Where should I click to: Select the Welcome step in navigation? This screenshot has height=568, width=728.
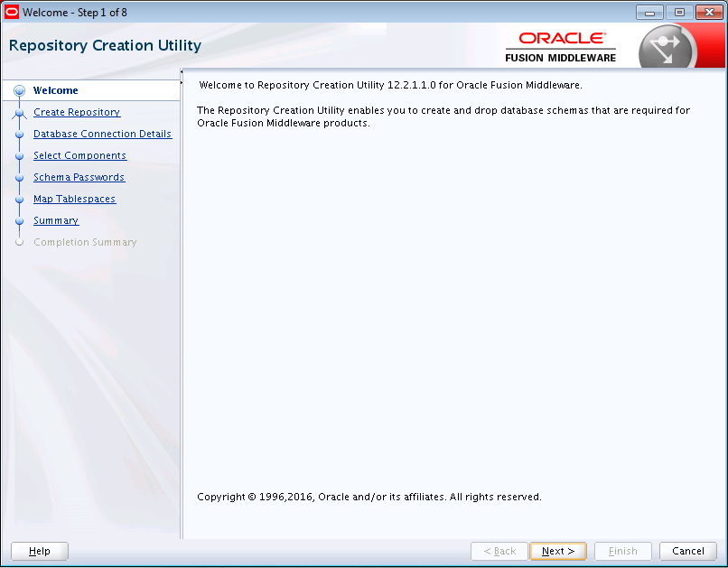tap(56, 90)
